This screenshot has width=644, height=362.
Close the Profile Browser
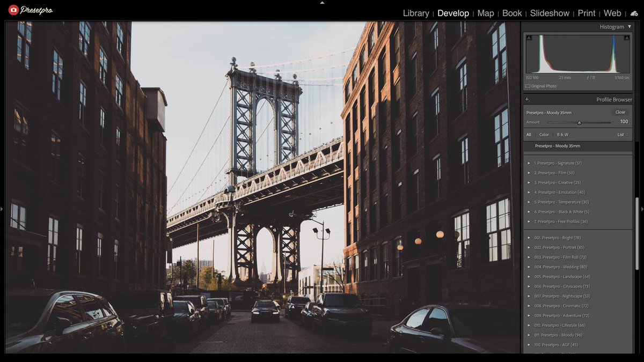pyautogui.click(x=620, y=112)
